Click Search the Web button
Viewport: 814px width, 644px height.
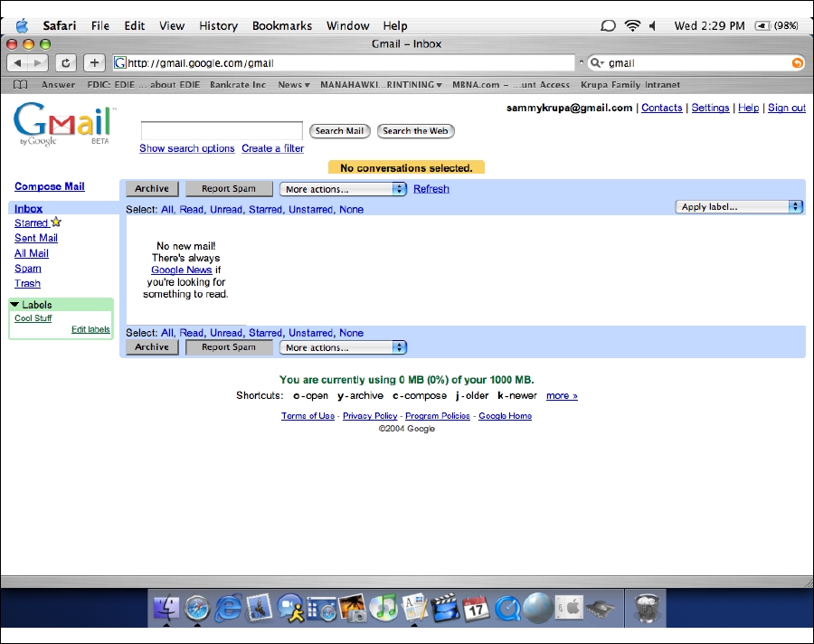point(415,131)
